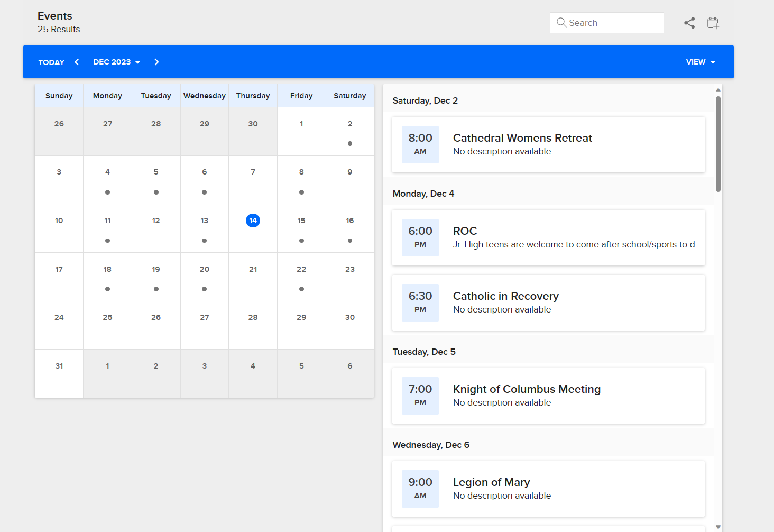The image size is (774, 532).
Task: Click the share icon
Action: (689, 23)
